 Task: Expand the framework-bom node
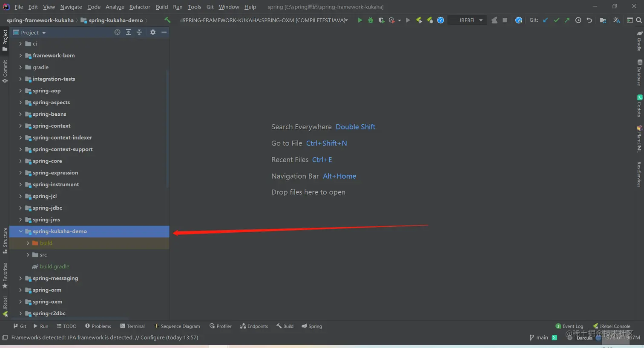point(20,55)
